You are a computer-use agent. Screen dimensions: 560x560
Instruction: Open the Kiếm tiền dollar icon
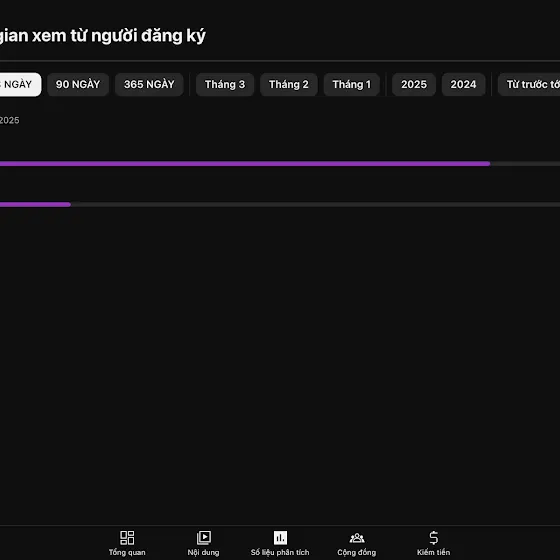point(433,538)
